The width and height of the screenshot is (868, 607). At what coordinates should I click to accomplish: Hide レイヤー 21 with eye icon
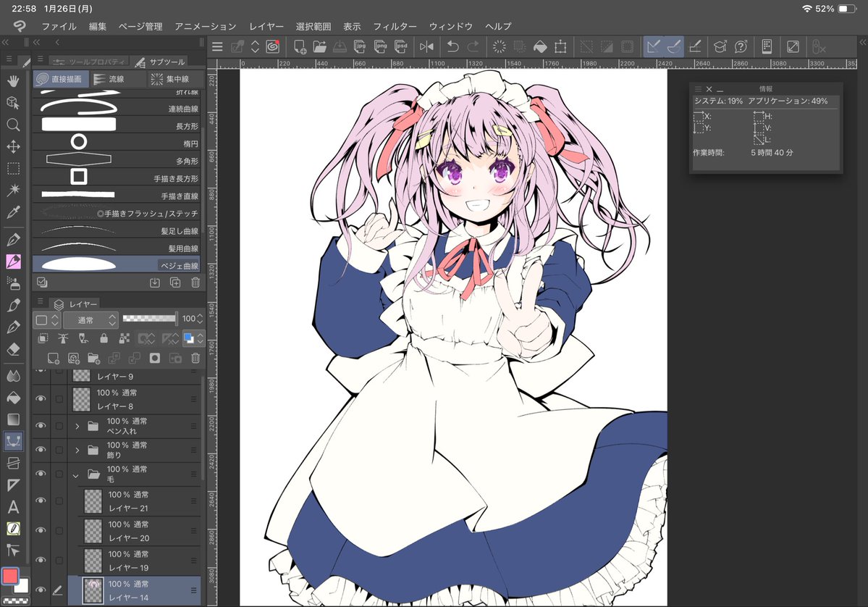[x=41, y=500]
